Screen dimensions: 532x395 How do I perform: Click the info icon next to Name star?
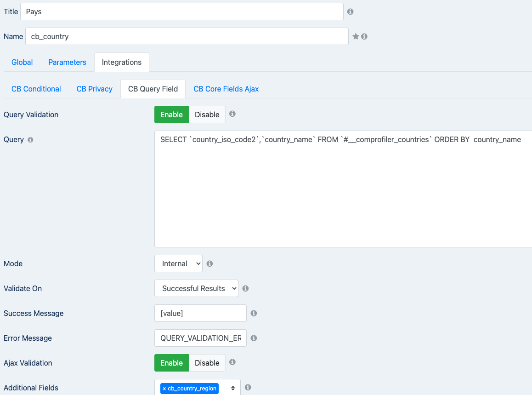364,36
